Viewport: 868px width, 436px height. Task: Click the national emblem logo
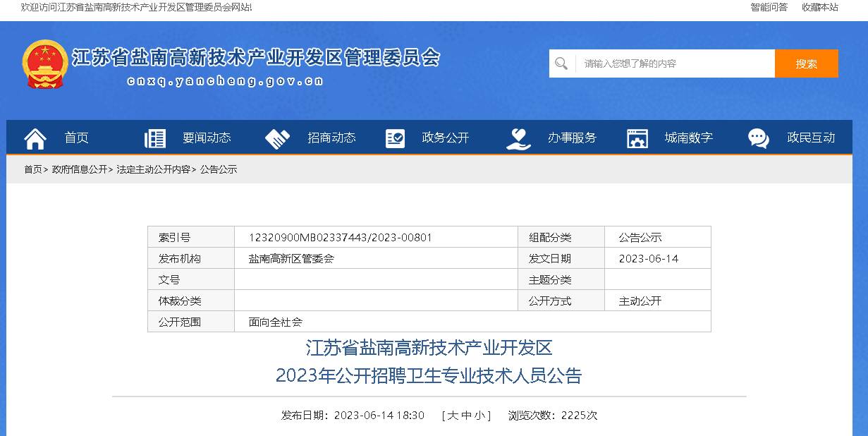pos(44,63)
